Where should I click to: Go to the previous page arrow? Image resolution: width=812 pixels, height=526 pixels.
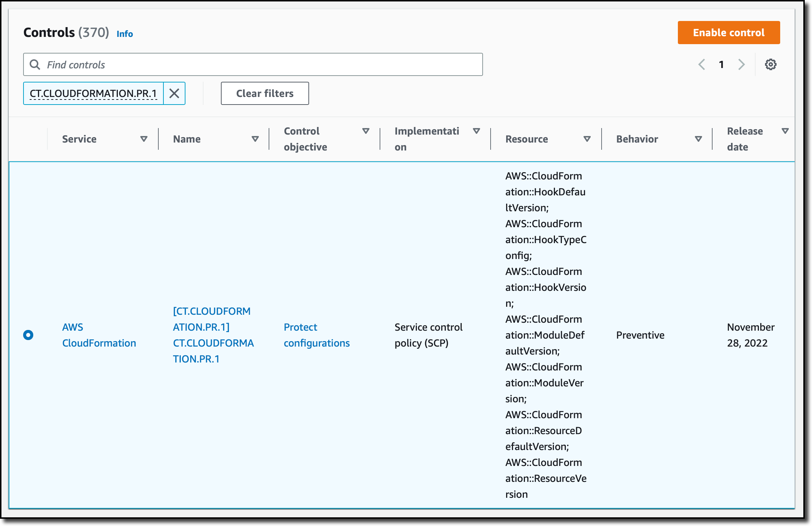click(702, 64)
